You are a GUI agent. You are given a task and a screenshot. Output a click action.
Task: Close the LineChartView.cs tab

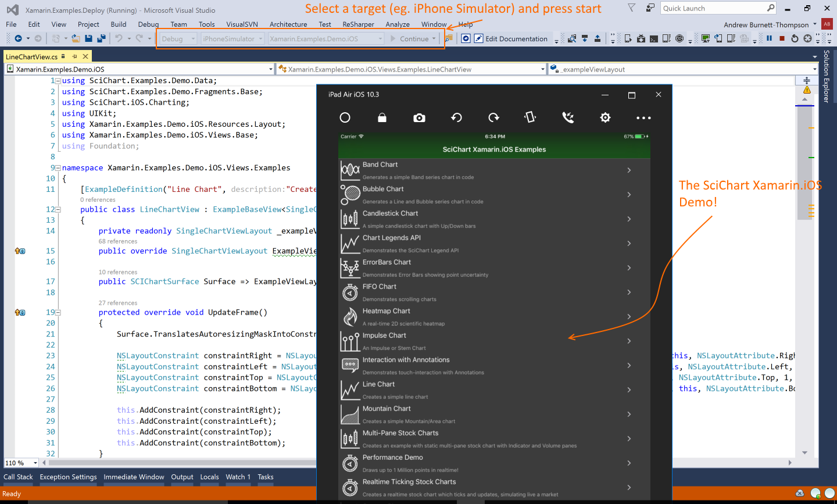85,56
